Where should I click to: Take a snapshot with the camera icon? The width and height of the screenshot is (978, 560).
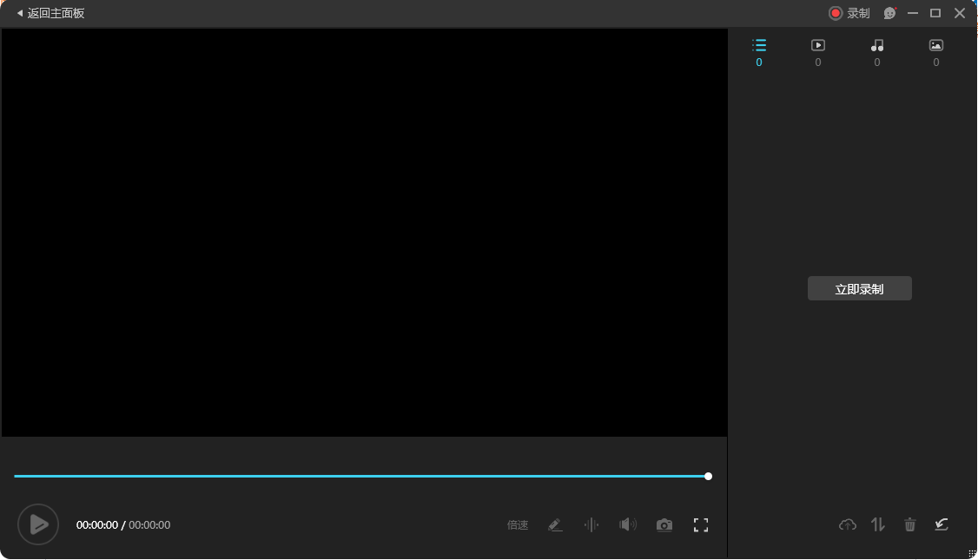[664, 525]
